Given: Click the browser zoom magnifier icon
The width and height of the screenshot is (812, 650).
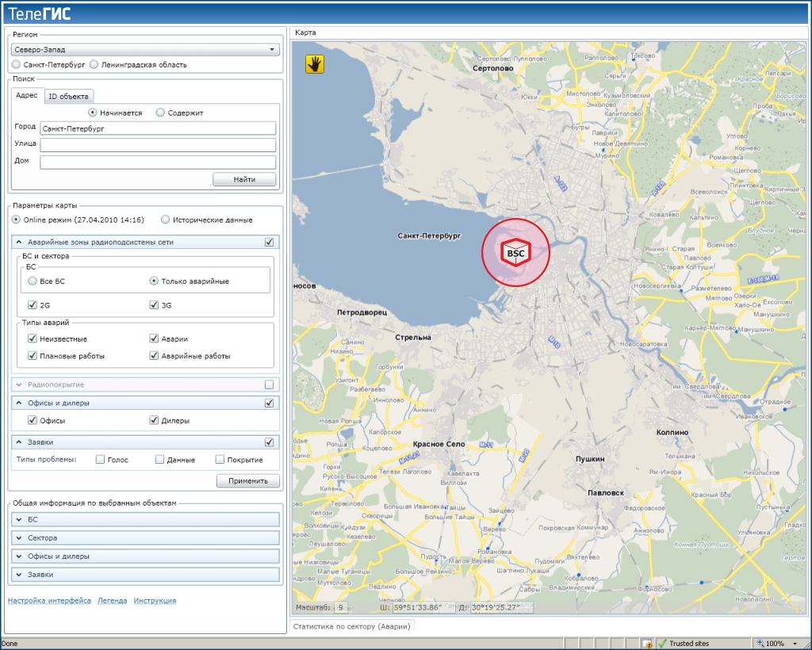Looking at the screenshot, I should point(760,644).
